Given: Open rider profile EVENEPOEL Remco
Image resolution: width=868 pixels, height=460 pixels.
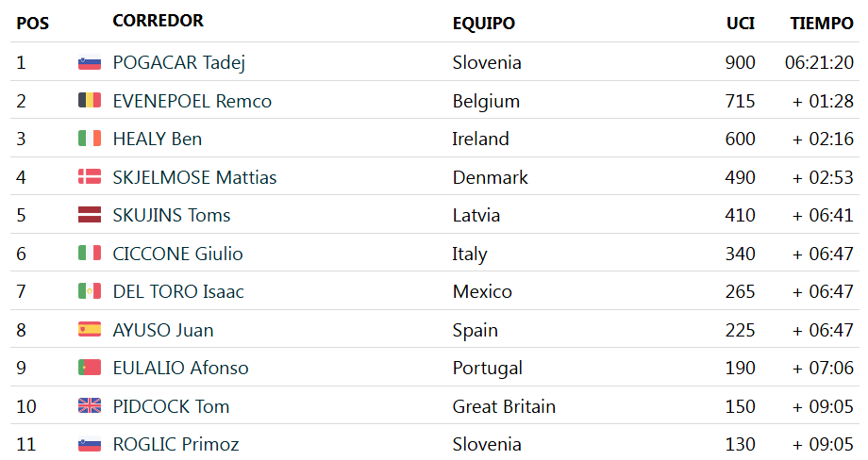Looking at the screenshot, I should (x=192, y=101).
